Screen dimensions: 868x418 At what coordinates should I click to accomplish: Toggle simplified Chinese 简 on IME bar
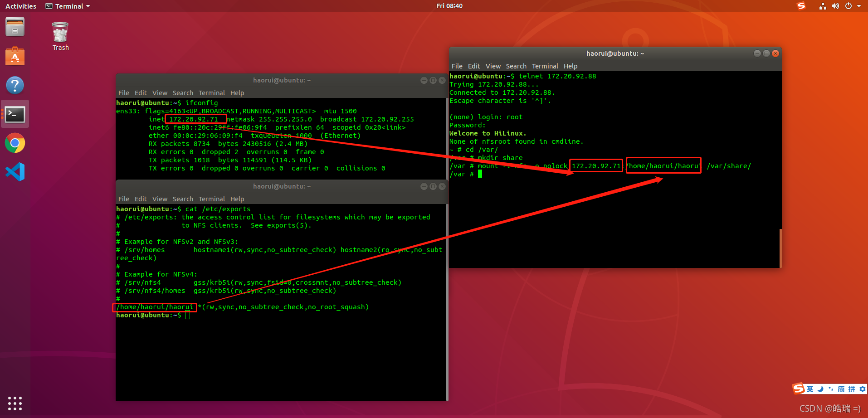(841, 389)
